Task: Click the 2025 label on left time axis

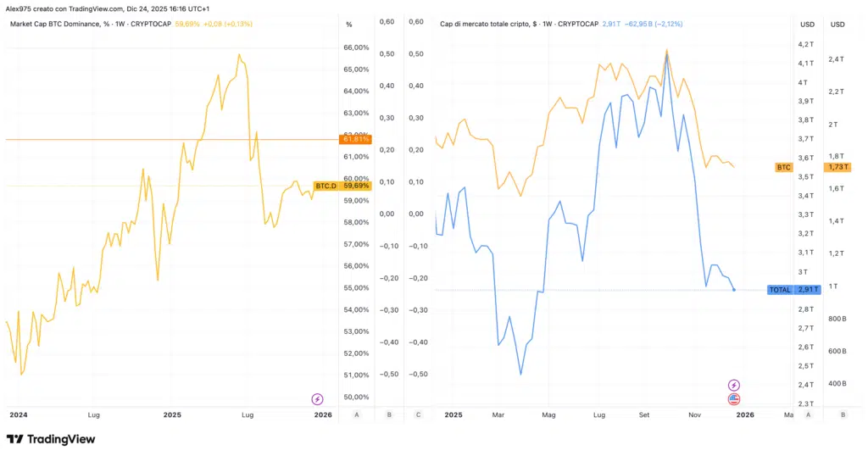Action: pyautogui.click(x=172, y=414)
